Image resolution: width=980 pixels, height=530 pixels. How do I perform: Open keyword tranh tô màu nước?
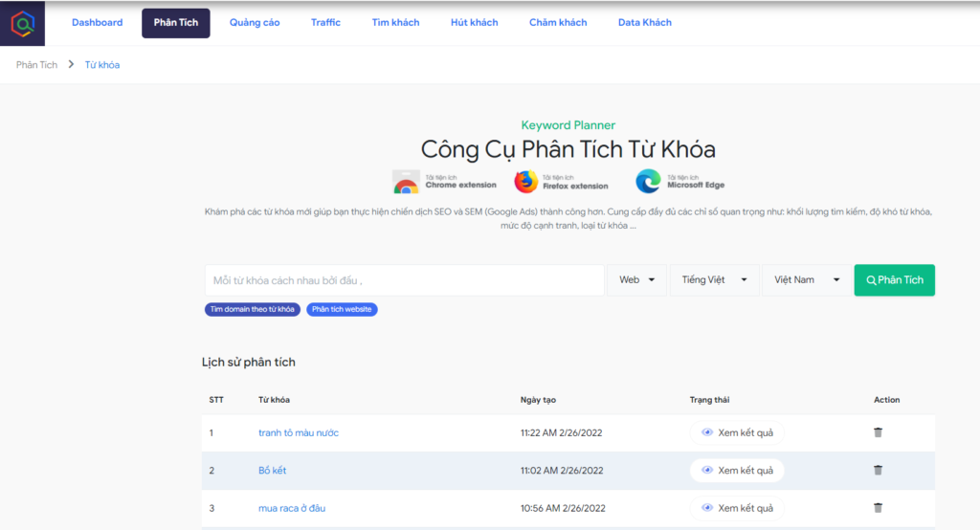point(299,432)
